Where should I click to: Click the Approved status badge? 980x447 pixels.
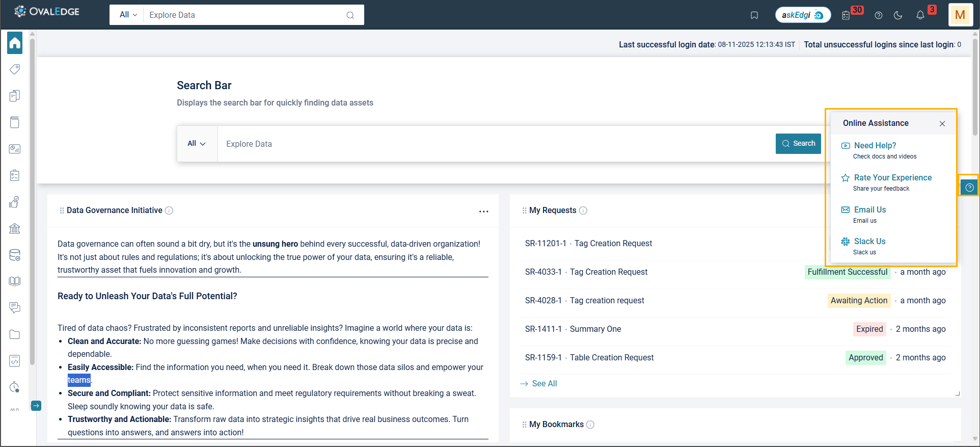click(866, 358)
